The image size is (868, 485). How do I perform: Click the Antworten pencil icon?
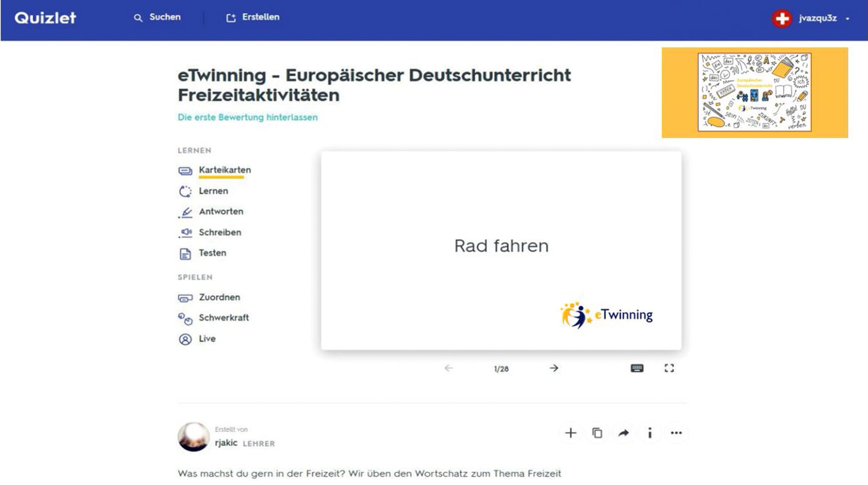(x=185, y=212)
